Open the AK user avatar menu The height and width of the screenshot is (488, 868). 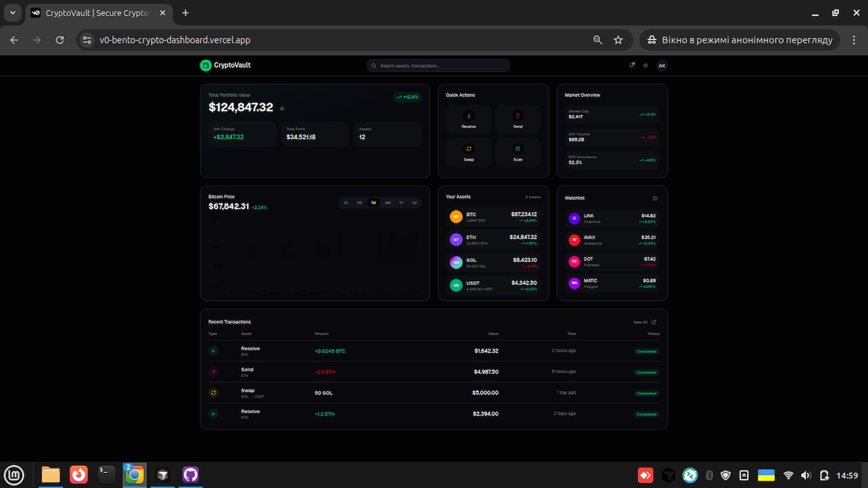662,66
